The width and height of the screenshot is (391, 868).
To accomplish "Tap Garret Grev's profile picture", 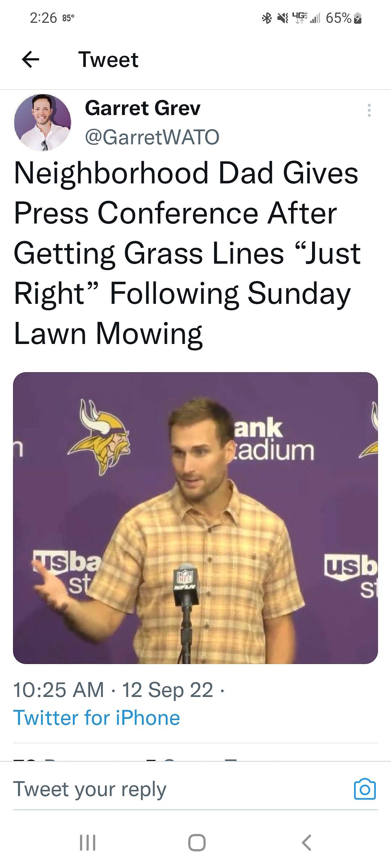I will [x=42, y=122].
